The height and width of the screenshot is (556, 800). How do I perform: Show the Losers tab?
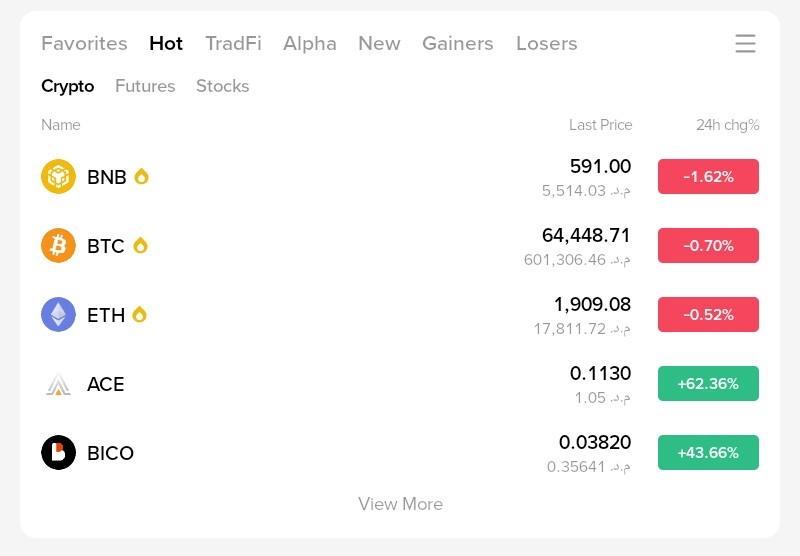pos(546,43)
